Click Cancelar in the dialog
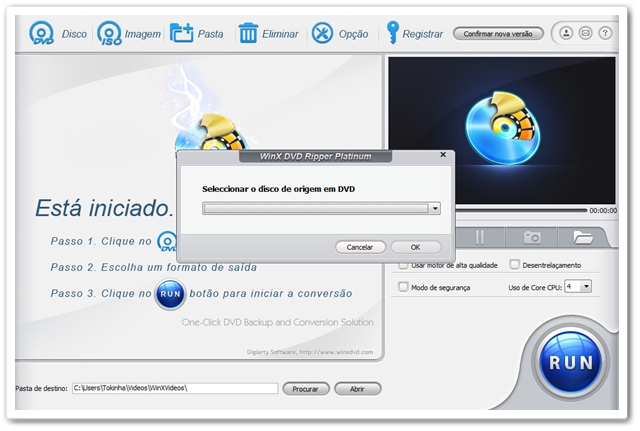This screenshot has width=640, height=431. [x=360, y=247]
